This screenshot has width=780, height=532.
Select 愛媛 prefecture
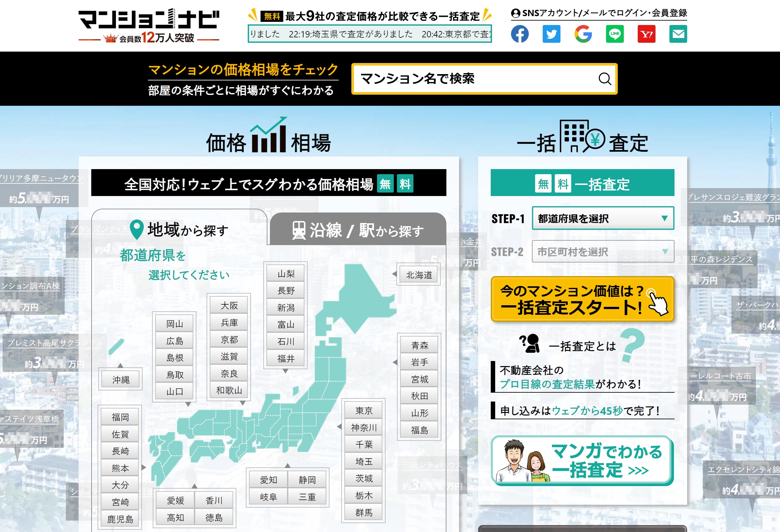click(175, 500)
